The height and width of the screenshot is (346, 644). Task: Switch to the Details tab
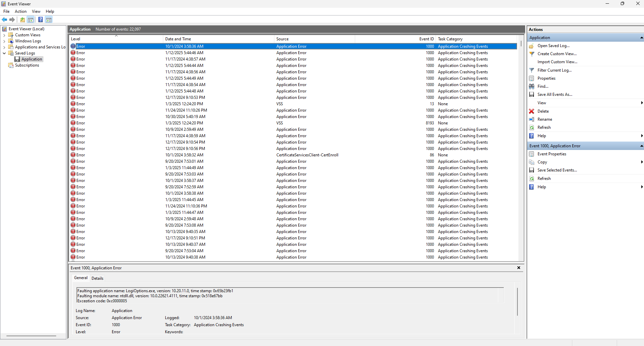(97, 278)
